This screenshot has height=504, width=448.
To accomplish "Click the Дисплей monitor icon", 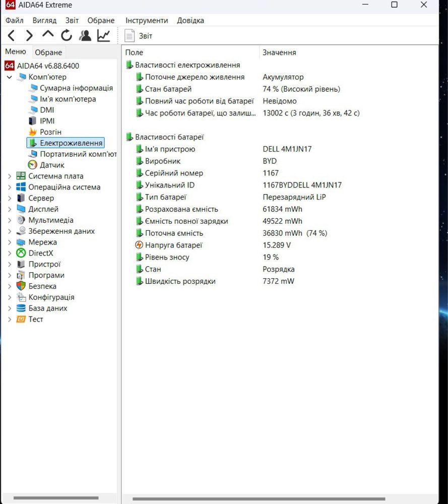I will click(x=21, y=209).
